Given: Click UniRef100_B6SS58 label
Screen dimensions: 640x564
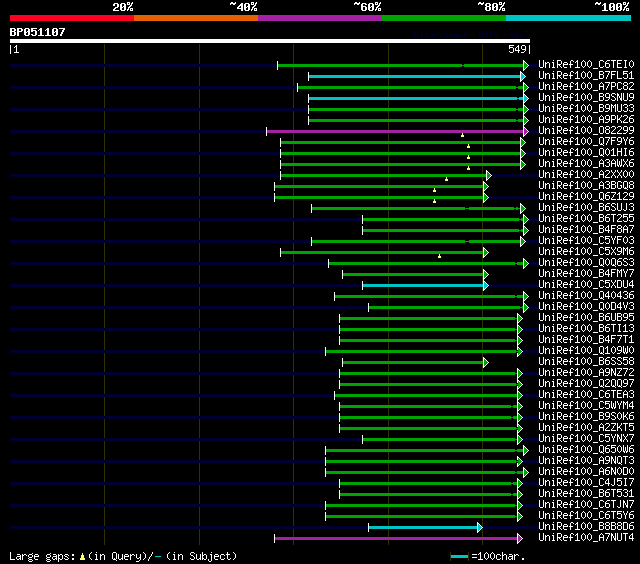Looking at the screenshot, I should [586, 362].
